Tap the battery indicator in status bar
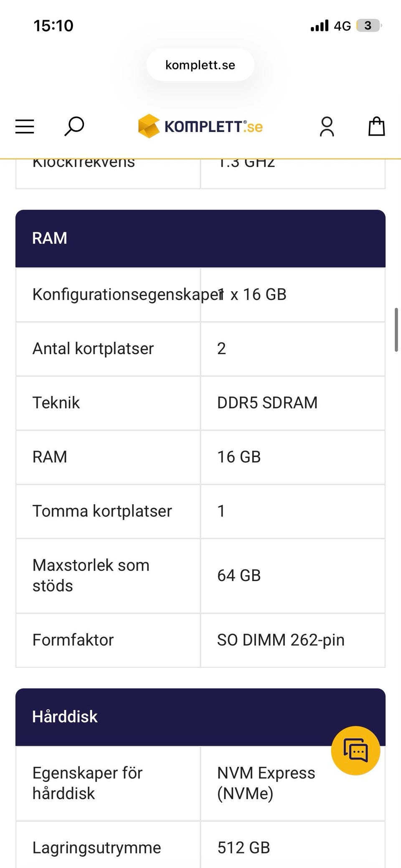Viewport: 401px width, 868px height. [x=368, y=26]
